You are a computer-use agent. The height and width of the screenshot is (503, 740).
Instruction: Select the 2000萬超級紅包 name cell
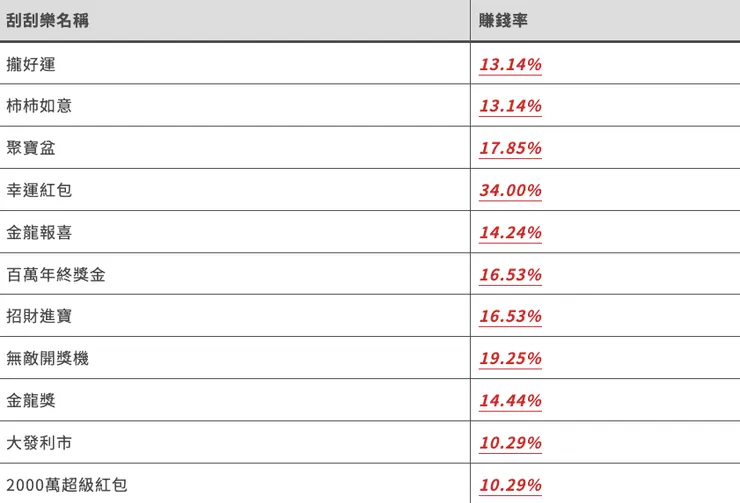pyautogui.click(x=66, y=486)
